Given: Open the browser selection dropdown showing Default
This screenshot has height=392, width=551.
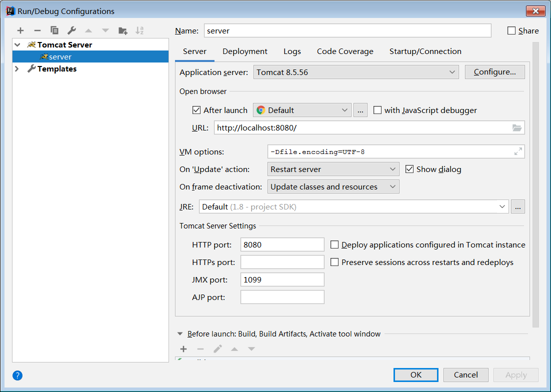Looking at the screenshot, I should pos(302,110).
